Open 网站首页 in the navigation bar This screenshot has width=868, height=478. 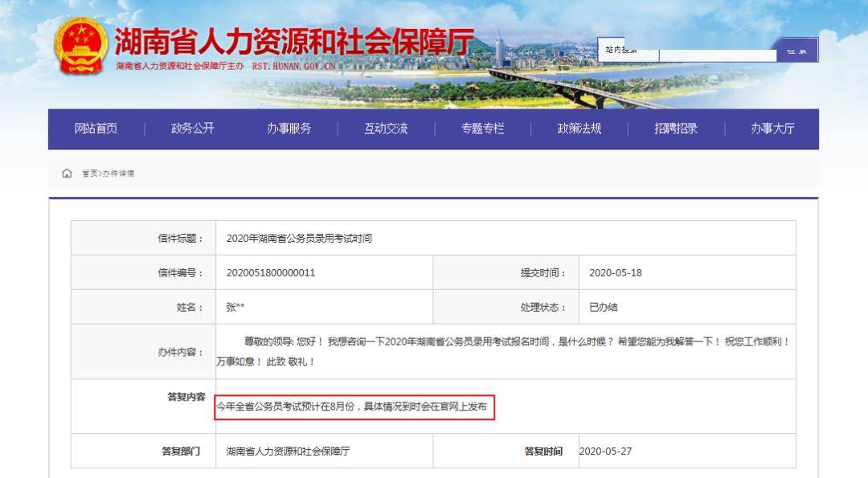coord(96,129)
